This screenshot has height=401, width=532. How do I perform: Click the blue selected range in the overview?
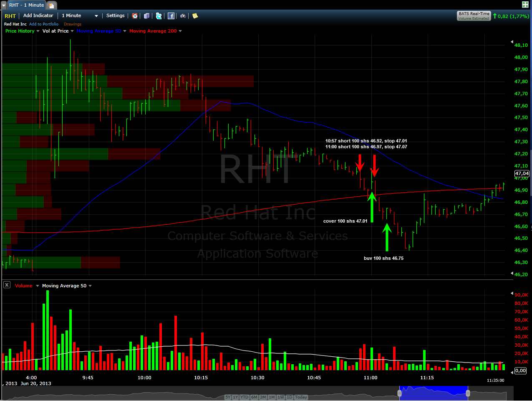[x=434, y=393]
